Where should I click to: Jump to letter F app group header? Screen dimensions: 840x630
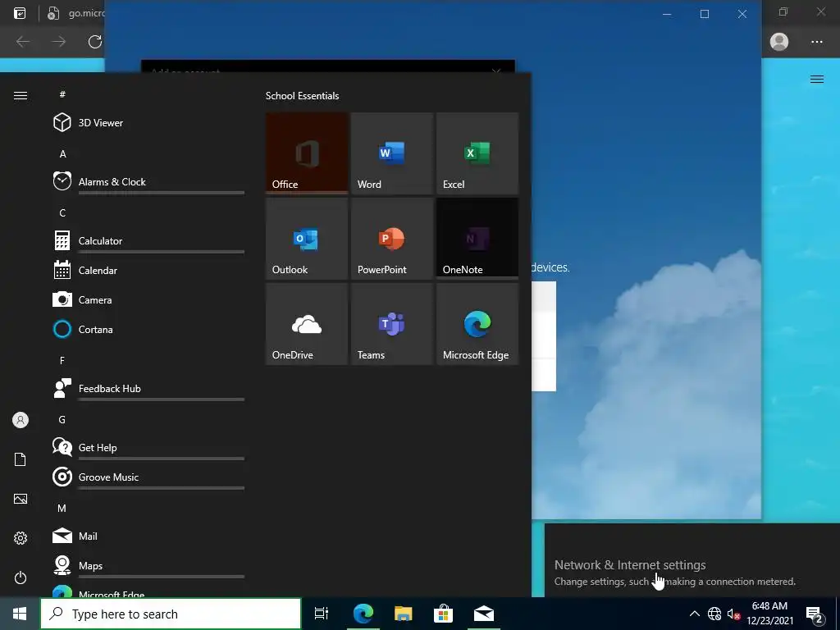click(x=62, y=361)
